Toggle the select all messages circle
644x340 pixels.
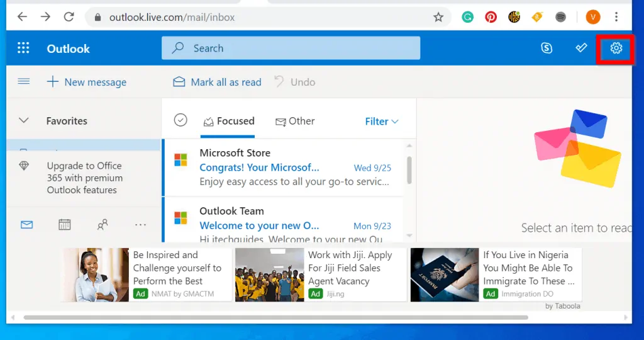click(180, 120)
